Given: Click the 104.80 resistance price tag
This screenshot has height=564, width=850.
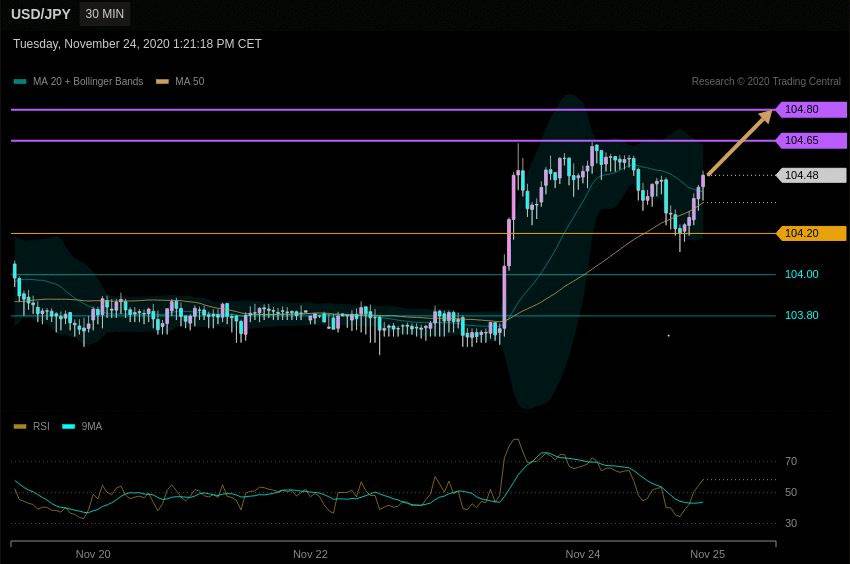Looking at the screenshot, I should (x=811, y=110).
